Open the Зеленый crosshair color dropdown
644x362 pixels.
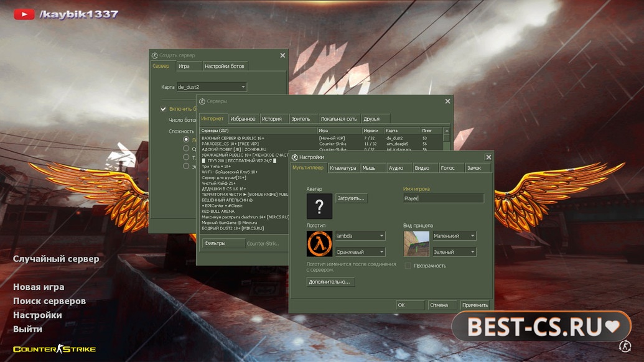454,251
